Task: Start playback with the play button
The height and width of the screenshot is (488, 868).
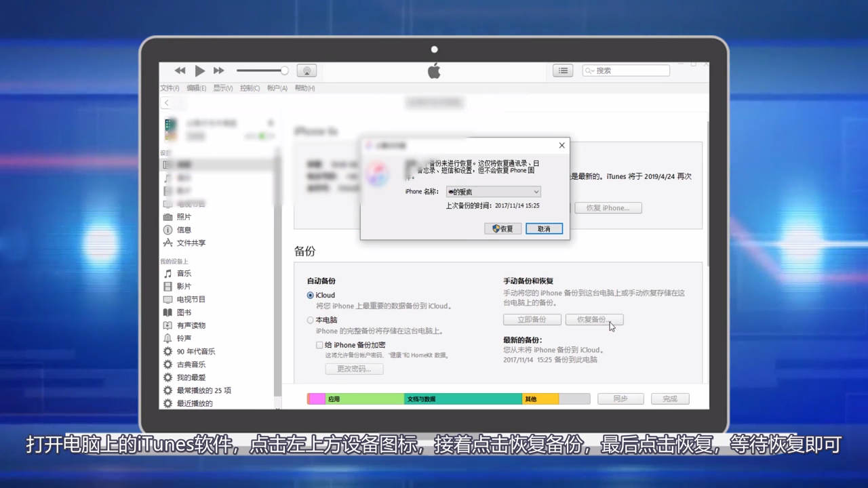Action: (199, 70)
